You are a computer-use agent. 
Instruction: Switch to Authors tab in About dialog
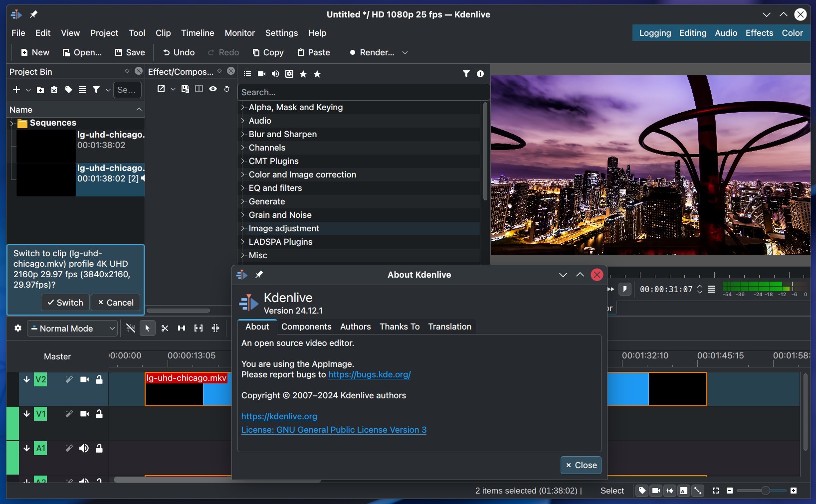pyautogui.click(x=355, y=327)
